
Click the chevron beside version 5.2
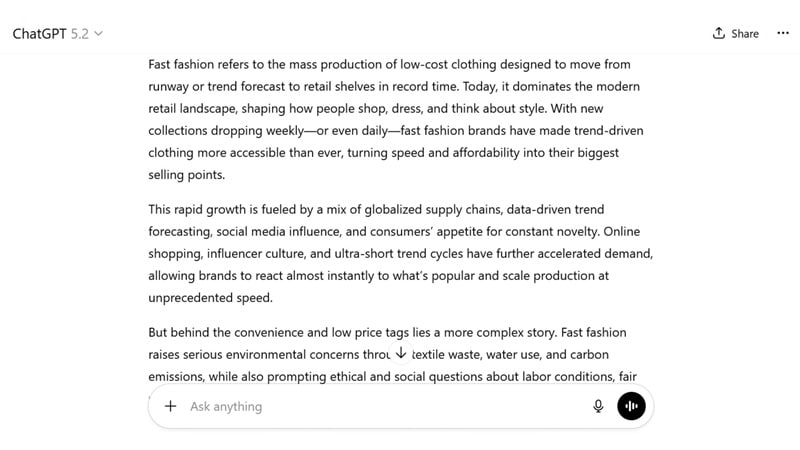[x=98, y=34]
